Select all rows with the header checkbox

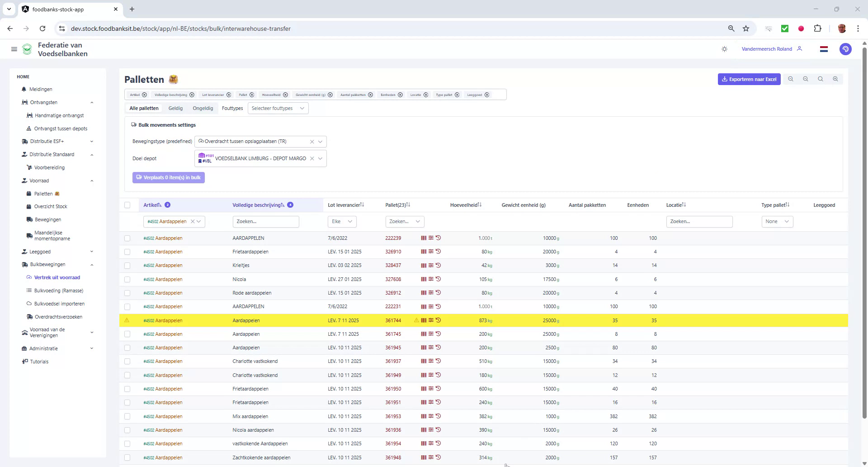tap(127, 205)
